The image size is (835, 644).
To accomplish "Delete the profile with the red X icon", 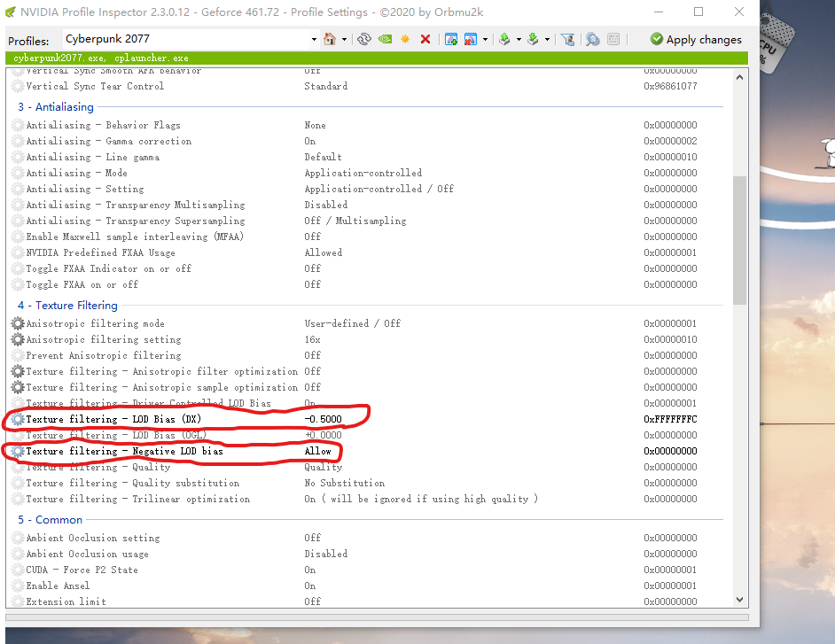I will tap(425, 39).
